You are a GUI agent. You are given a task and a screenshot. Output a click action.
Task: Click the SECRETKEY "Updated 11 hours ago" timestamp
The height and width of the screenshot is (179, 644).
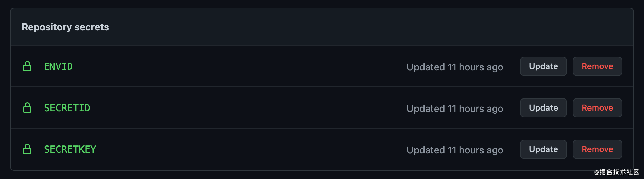tap(455, 150)
